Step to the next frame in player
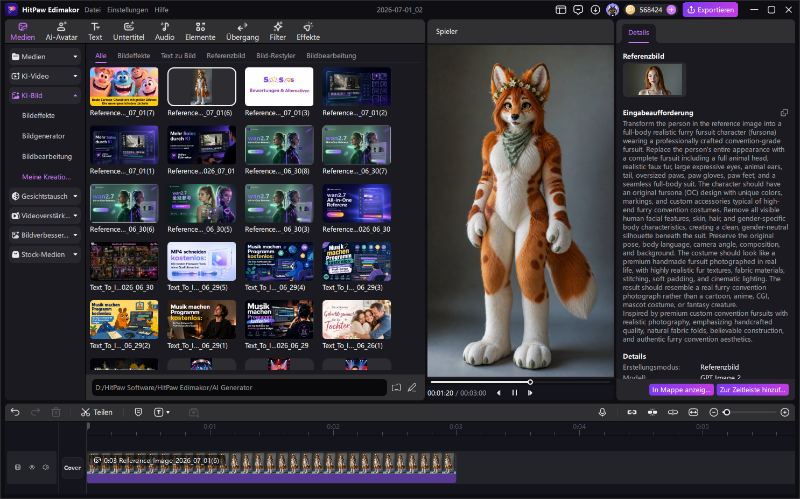The width and height of the screenshot is (800, 499). click(x=530, y=393)
